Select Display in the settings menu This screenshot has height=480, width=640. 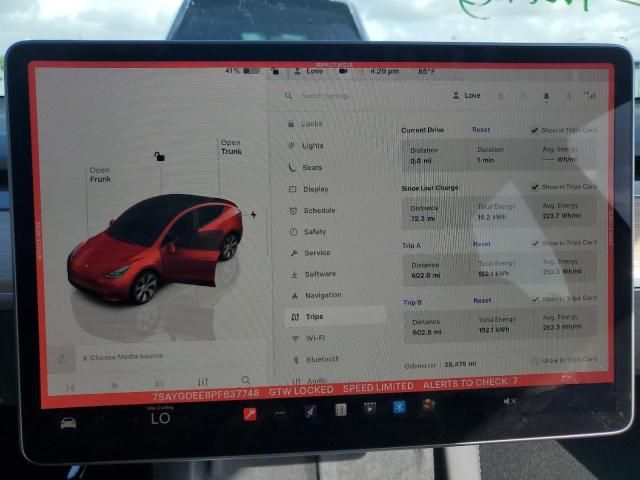coord(315,189)
